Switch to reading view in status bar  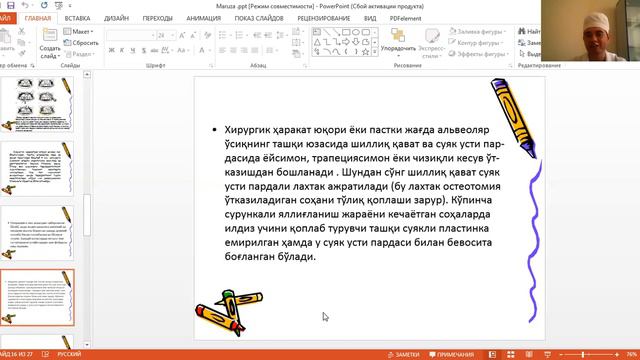[529, 355]
